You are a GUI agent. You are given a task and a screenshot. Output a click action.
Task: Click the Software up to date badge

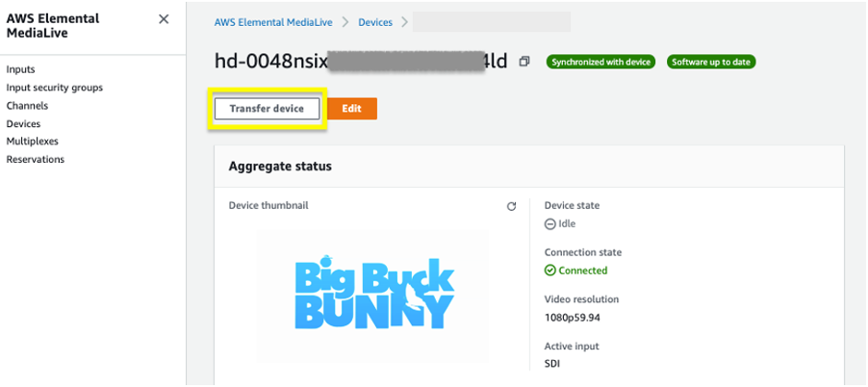pos(711,62)
